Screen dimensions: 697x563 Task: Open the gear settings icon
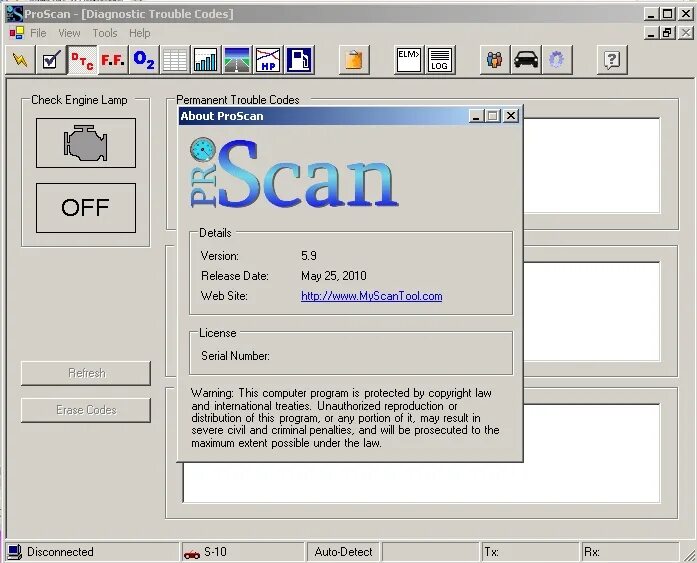click(557, 60)
